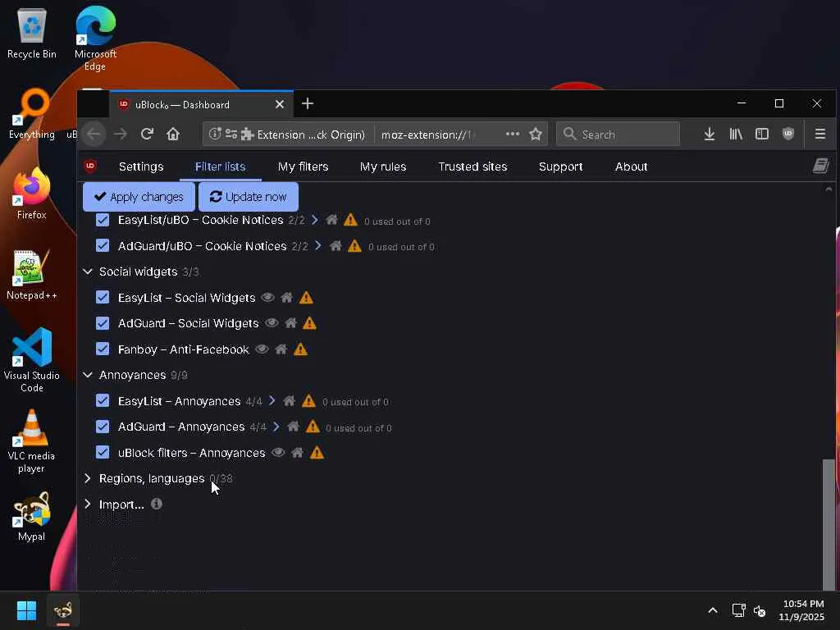Open the Everything search desktop shortcut
This screenshot has width=840, height=630.
click(x=32, y=113)
